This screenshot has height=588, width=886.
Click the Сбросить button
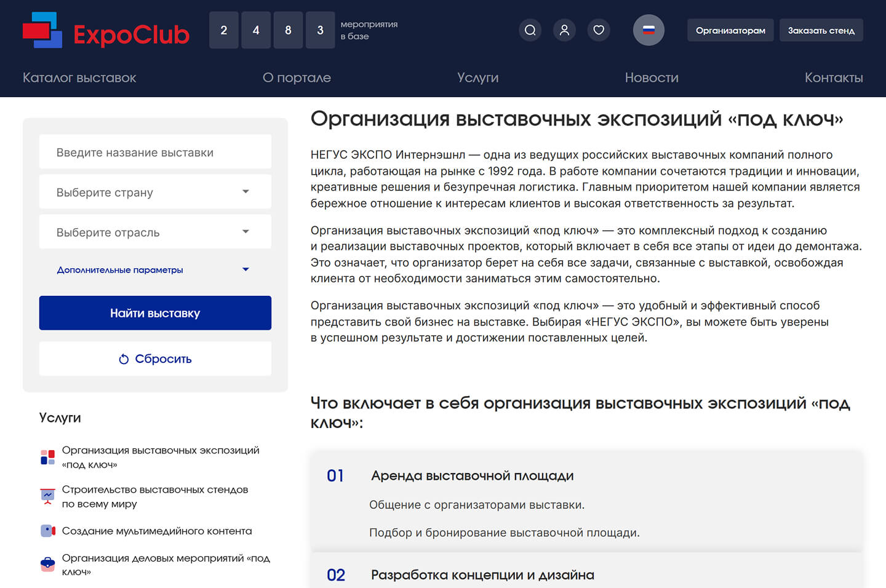155,359
